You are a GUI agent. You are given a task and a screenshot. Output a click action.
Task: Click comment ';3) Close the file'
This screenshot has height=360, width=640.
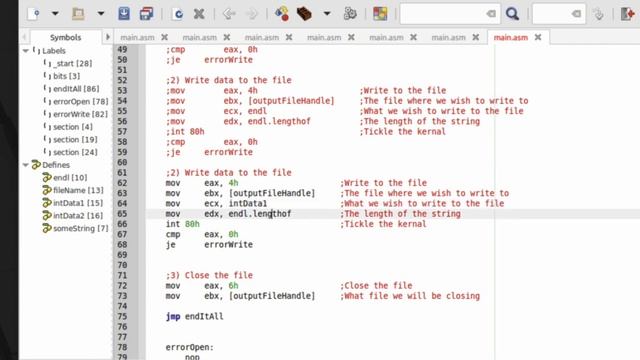209,275
